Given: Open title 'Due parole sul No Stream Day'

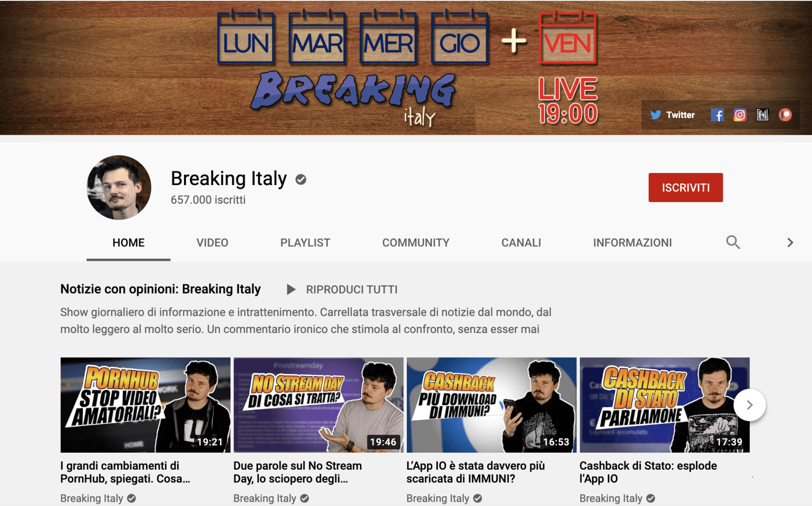Looking at the screenshot, I should [298, 472].
